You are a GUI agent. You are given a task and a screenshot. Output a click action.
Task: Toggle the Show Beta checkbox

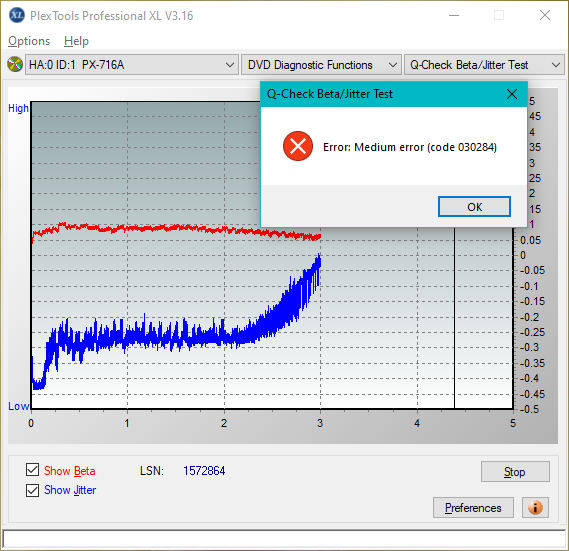(32, 469)
